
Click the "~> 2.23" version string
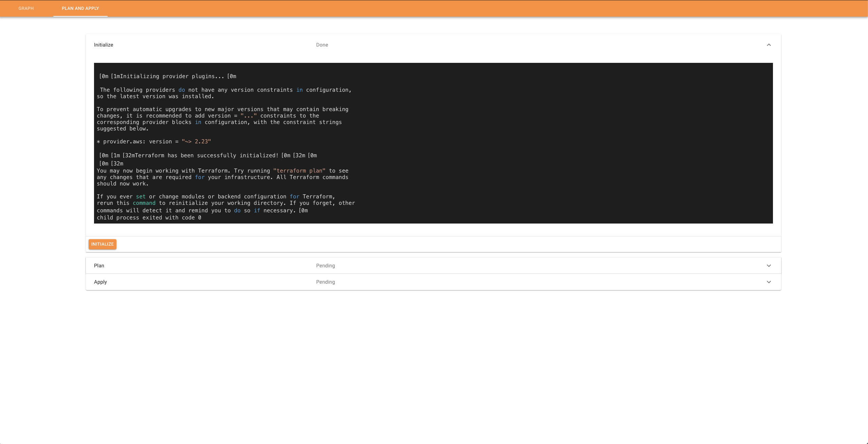pyautogui.click(x=196, y=141)
